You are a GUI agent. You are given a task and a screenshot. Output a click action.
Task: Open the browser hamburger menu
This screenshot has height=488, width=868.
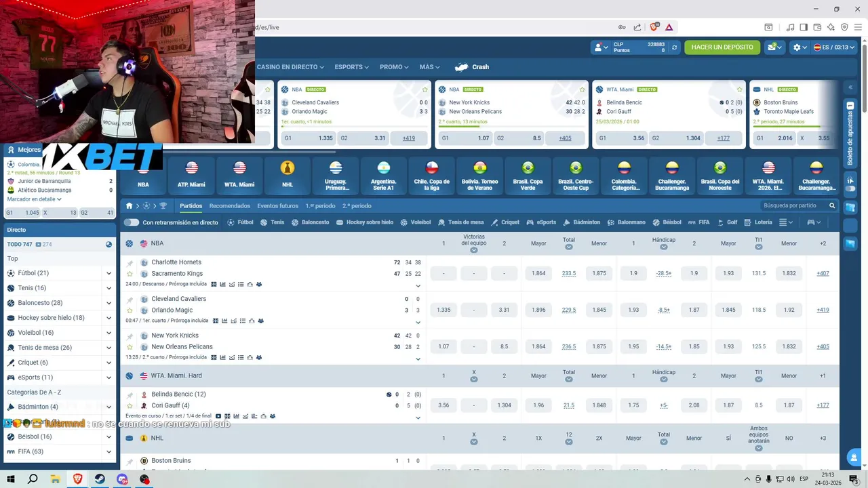point(858,27)
